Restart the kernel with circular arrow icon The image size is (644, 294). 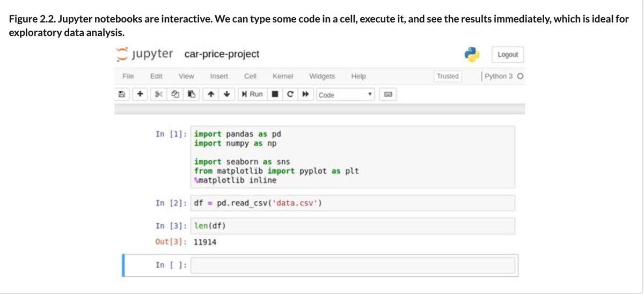tap(290, 94)
